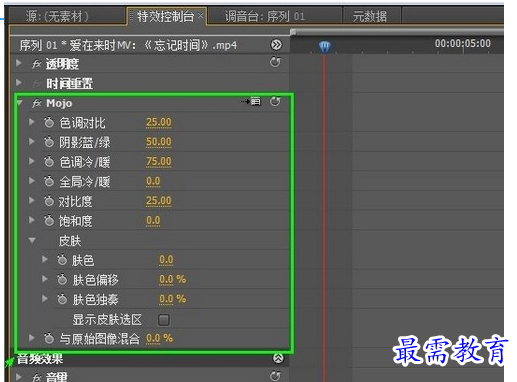
Task: Select the 透明度 effect name
Action: 62,64
